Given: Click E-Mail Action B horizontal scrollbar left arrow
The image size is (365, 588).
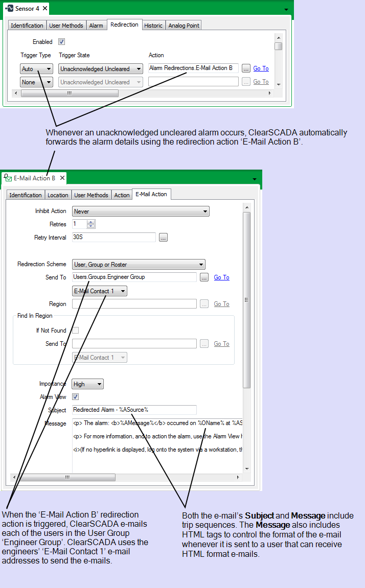Looking at the screenshot, I should pyautogui.click(x=14, y=477).
